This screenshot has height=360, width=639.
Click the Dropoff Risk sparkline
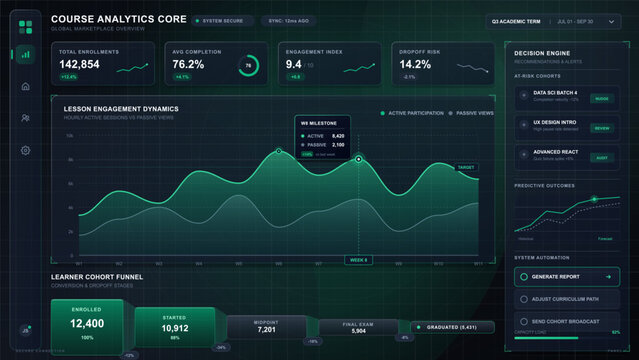pos(472,68)
